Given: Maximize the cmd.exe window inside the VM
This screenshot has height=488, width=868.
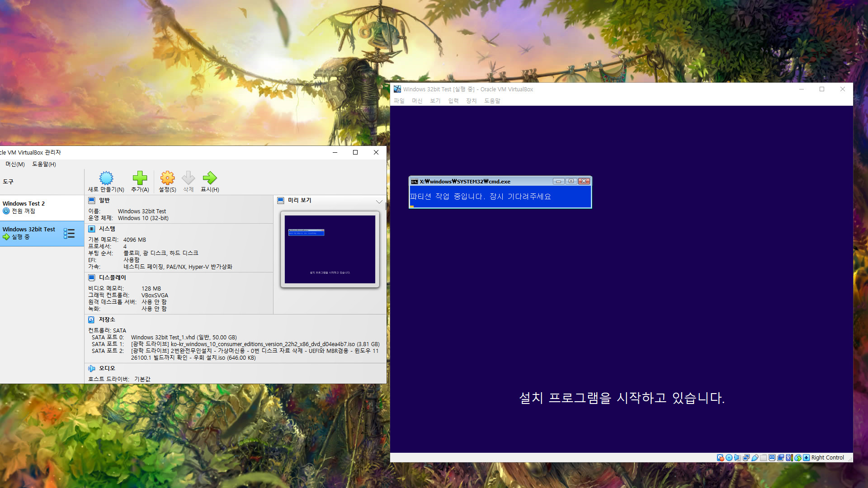Looking at the screenshot, I should 571,182.
